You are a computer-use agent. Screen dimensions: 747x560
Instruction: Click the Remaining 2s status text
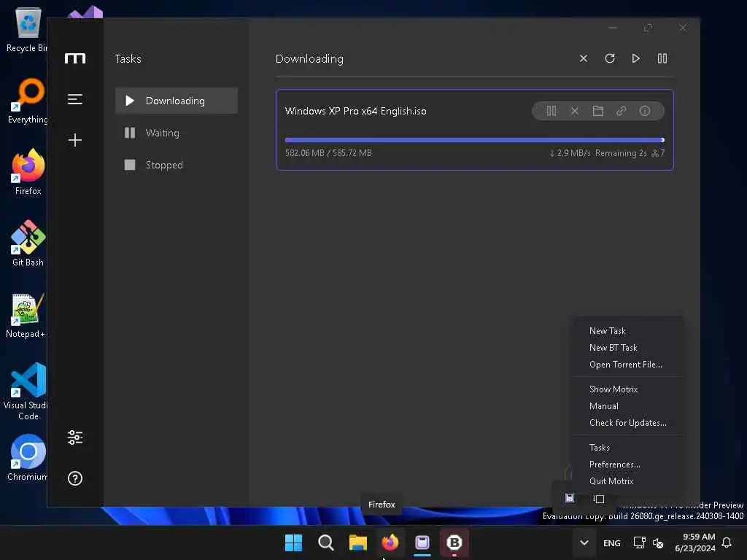click(621, 153)
